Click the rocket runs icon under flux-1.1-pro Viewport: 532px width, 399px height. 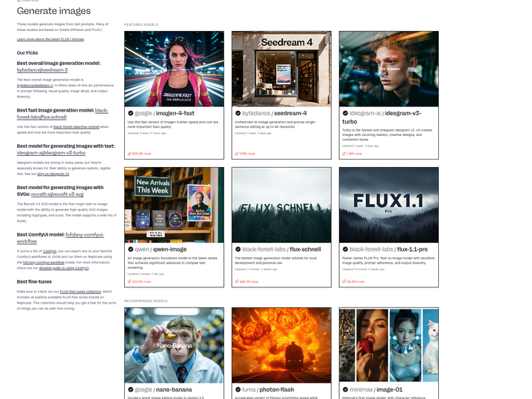click(x=344, y=282)
